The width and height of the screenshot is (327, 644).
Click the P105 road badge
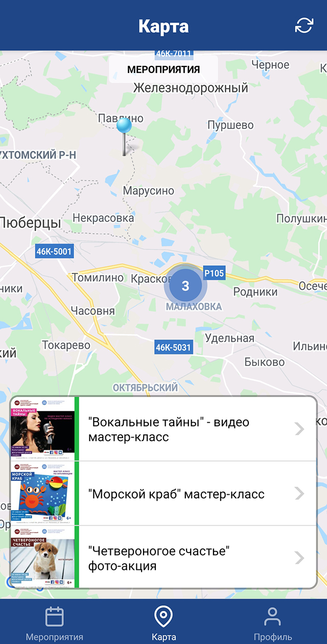pyautogui.click(x=214, y=273)
